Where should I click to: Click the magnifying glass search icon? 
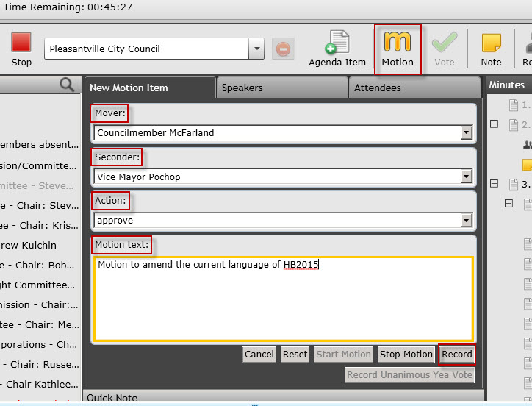pos(67,85)
